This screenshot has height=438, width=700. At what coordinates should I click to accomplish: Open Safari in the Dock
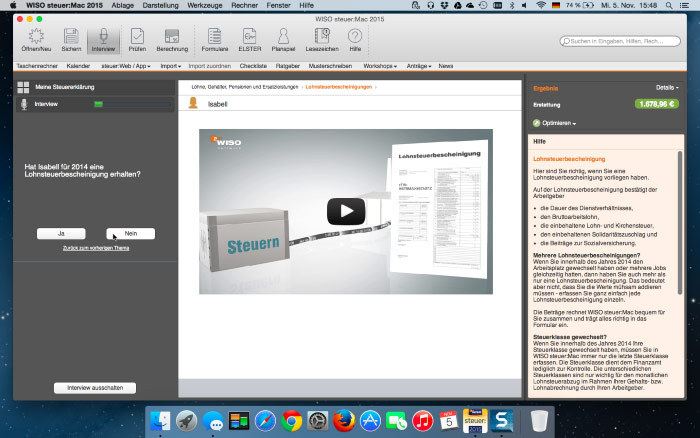(265, 421)
